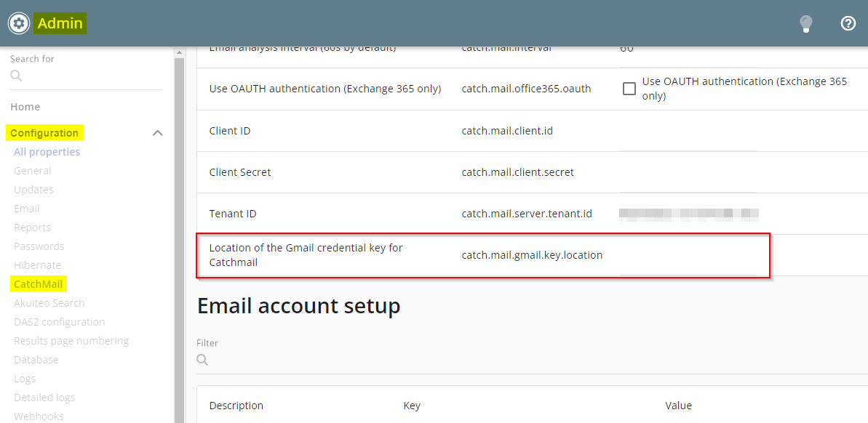Open the Database configuration item
868x423 pixels.
click(36, 360)
